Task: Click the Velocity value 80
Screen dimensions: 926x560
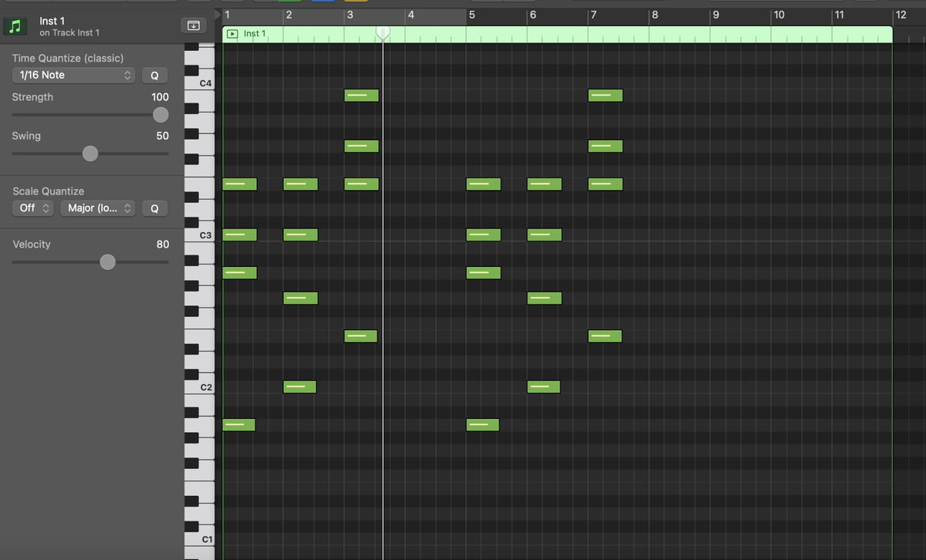Action: pyautogui.click(x=162, y=245)
